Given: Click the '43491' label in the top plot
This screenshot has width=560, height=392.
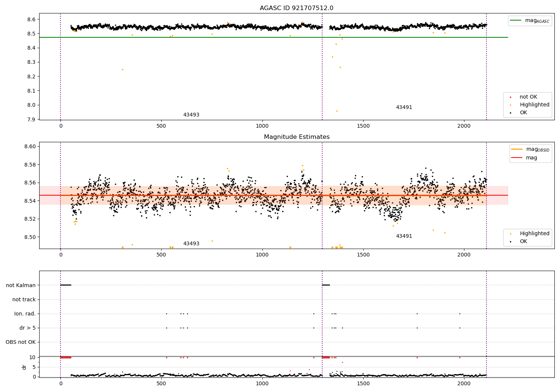Looking at the screenshot, I should [x=404, y=108].
